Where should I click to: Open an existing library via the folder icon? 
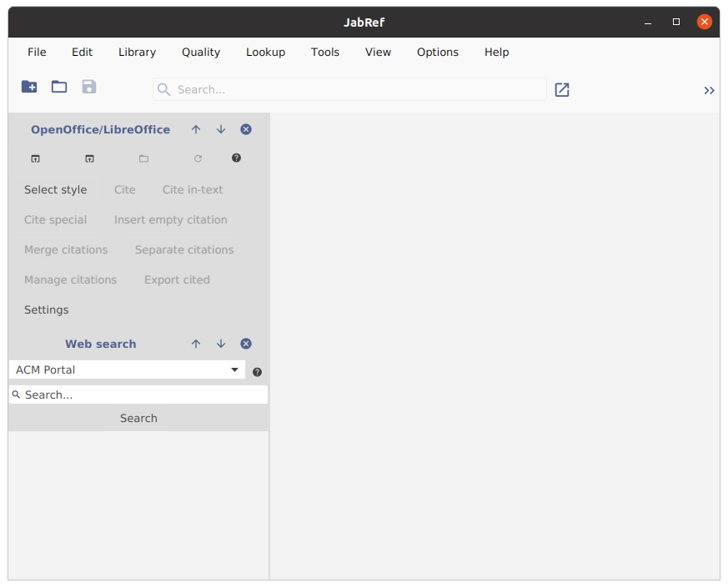click(x=59, y=87)
